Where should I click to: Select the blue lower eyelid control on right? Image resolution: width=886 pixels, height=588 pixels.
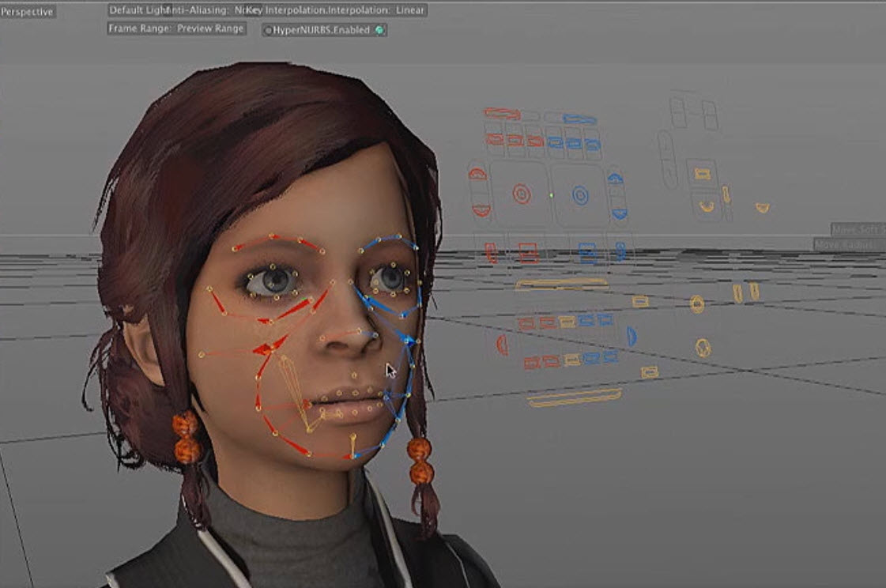(x=619, y=213)
